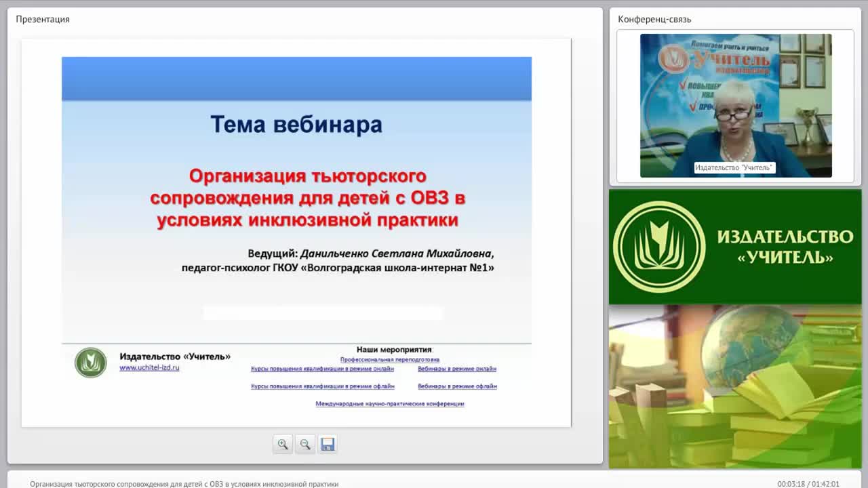Viewport: 868px width, 488px height.
Task: Click the Тема вебинара slide heading
Action: [296, 125]
